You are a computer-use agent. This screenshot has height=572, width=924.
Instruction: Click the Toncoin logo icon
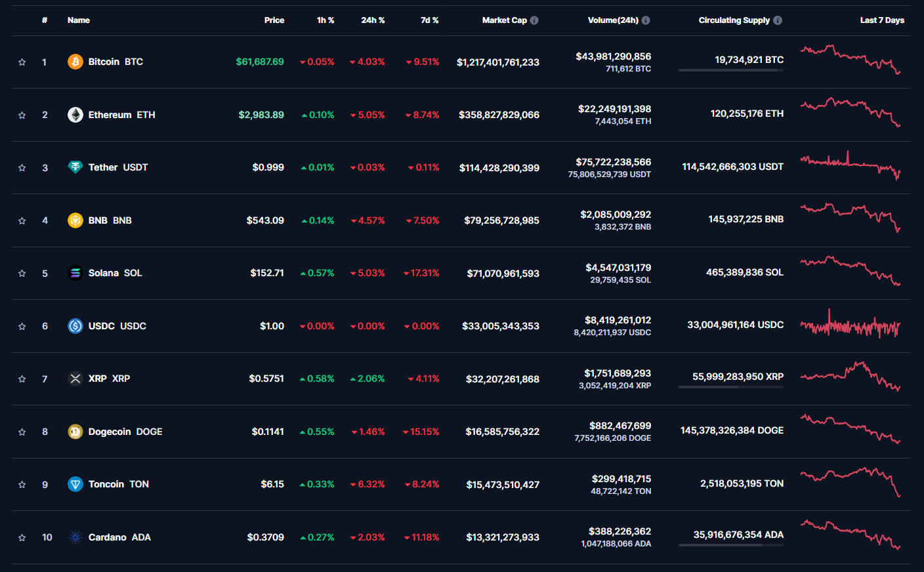click(75, 484)
